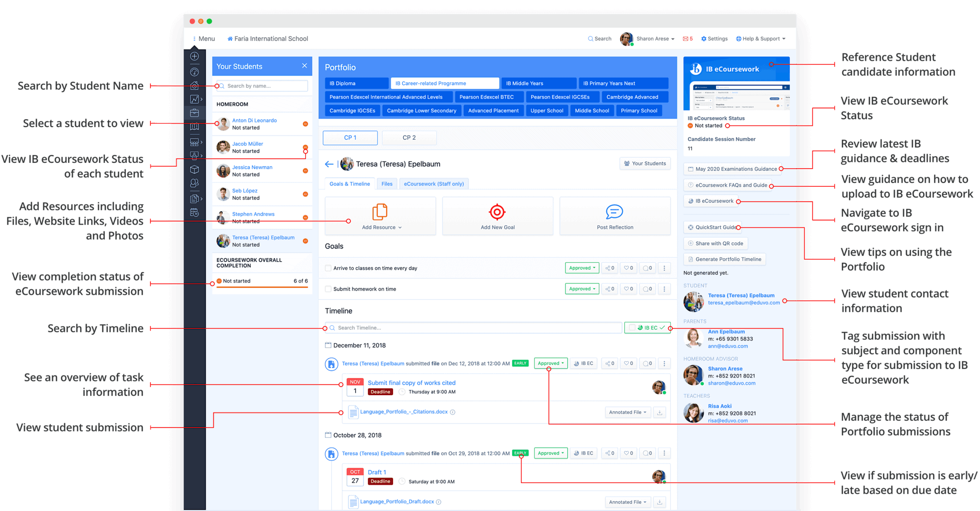Click IB EC tag on October 29 submission

coord(583,453)
